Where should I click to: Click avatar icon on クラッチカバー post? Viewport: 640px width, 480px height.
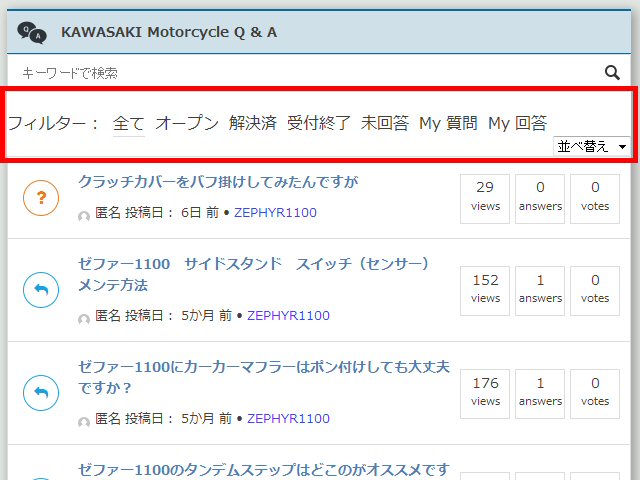(84, 216)
